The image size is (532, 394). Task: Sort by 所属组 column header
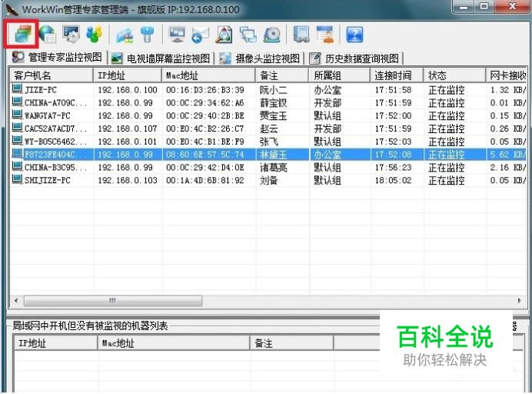(340, 75)
